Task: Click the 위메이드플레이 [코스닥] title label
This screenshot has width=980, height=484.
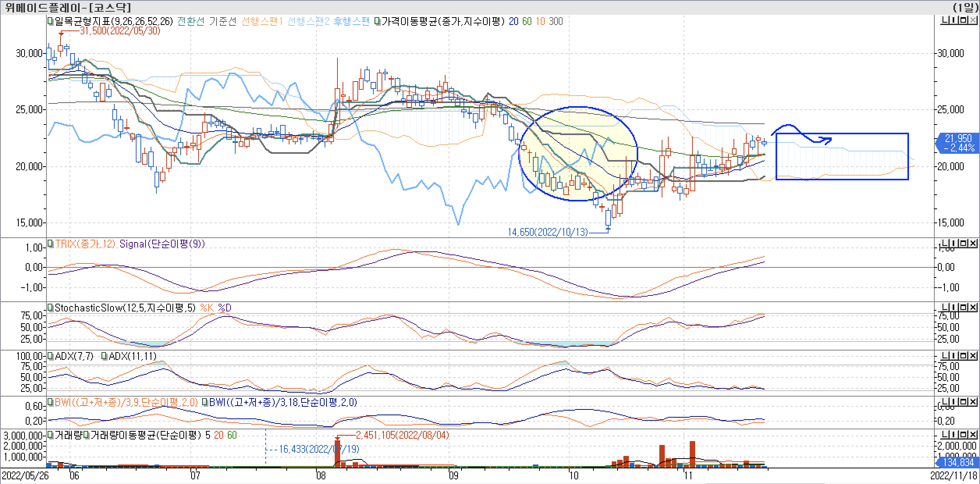Action: (x=68, y=7)
